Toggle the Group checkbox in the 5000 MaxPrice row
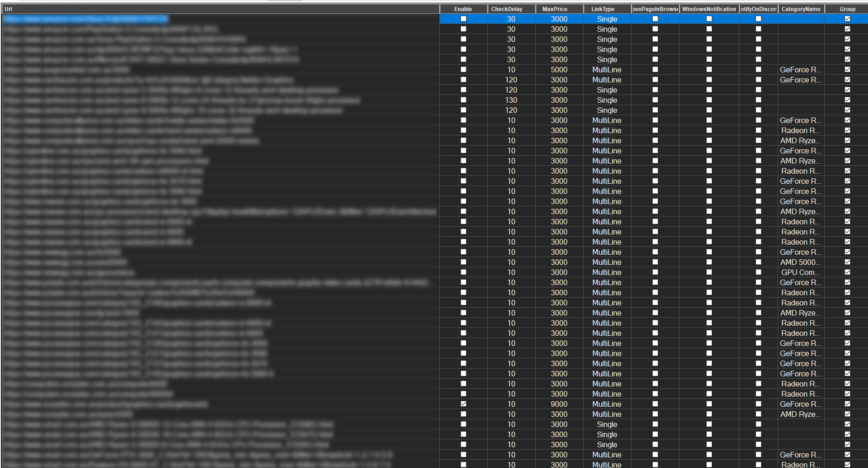 coord(847,70)
